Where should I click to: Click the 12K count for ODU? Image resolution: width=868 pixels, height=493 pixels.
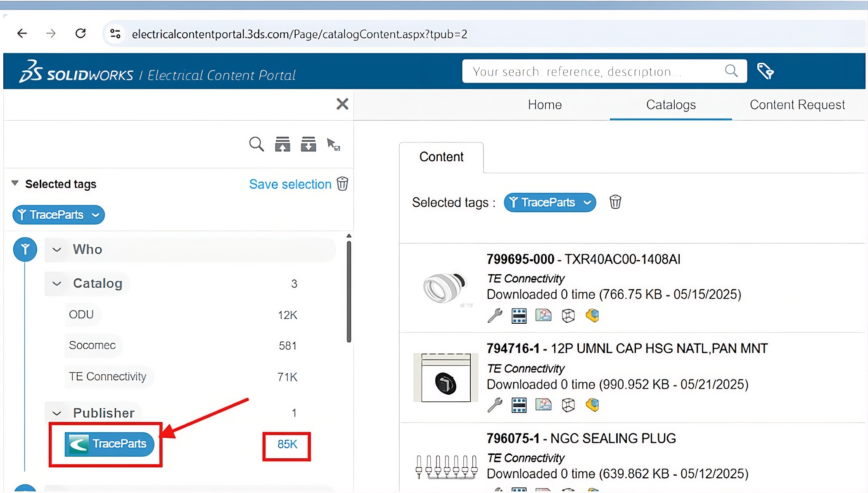287,315
